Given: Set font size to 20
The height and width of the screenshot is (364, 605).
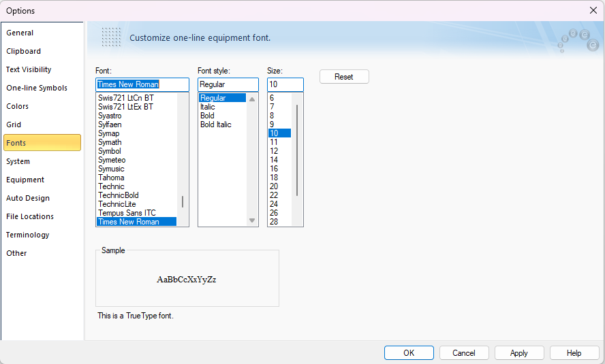Looking at the screenshot, I should pyautogui.click(x=280, y=186).
